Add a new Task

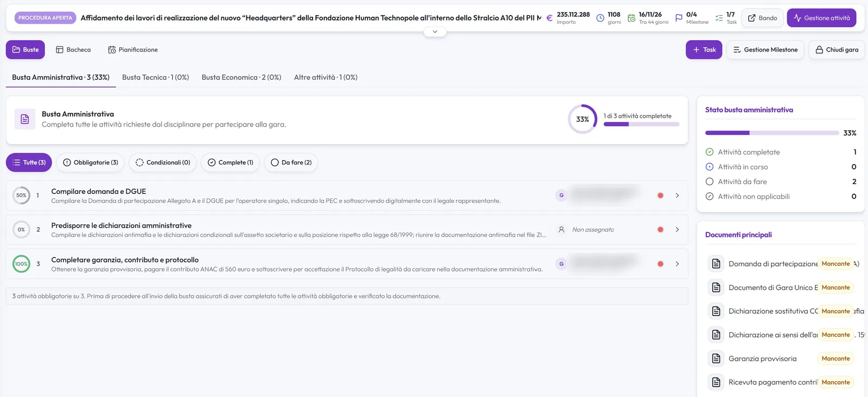pyautogui.click(x=704, y=49)
